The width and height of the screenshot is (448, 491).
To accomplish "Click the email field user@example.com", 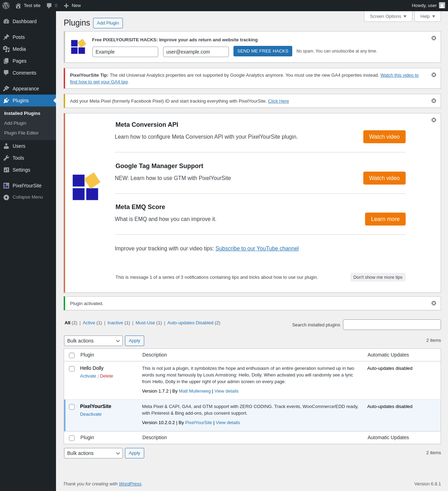I will coord(196,52).
